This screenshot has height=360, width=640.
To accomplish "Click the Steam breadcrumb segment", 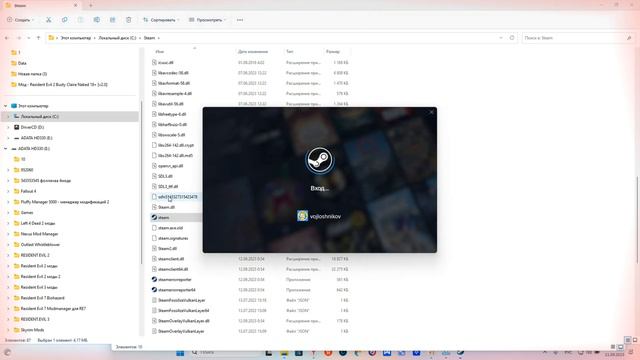I will click(x=149, y=38).
